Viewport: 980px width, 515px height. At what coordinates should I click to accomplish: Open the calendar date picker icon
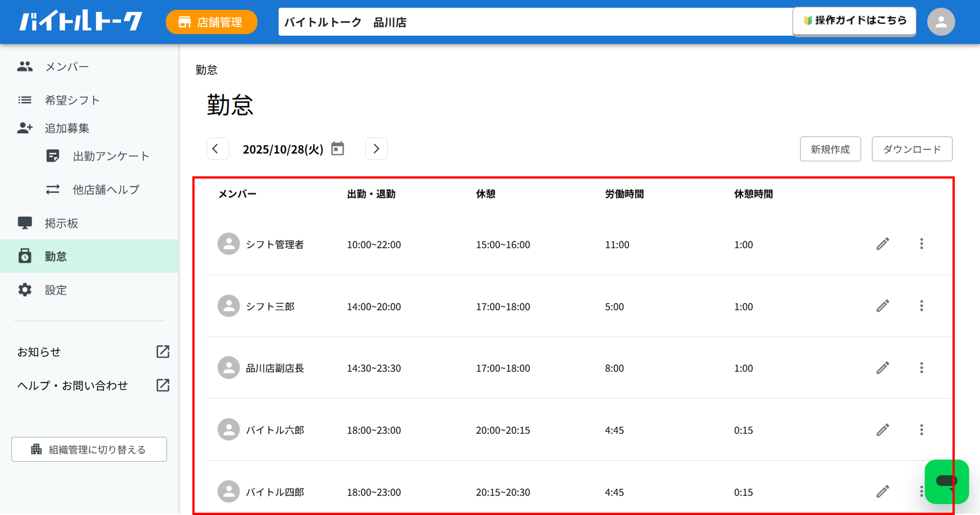[x=337, y=148]
